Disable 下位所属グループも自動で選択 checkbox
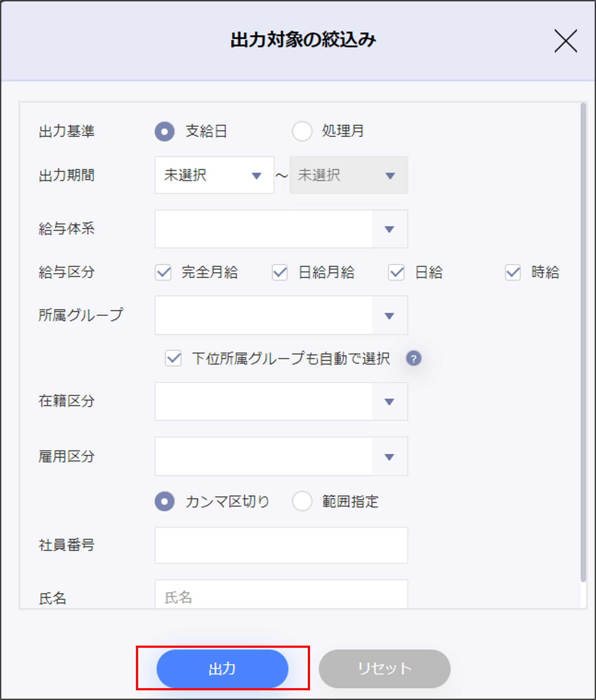Screen dimensions: 596x700 coord(173,359)
